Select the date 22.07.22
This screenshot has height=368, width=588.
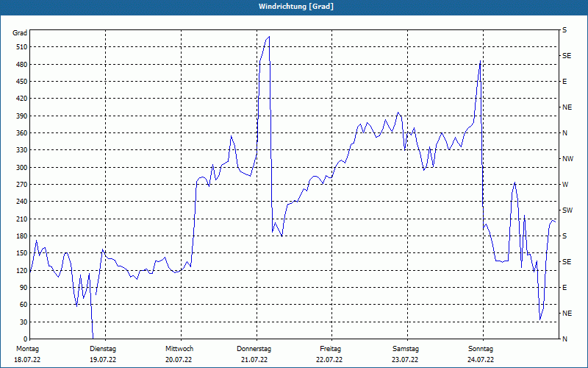pos(329,360)
